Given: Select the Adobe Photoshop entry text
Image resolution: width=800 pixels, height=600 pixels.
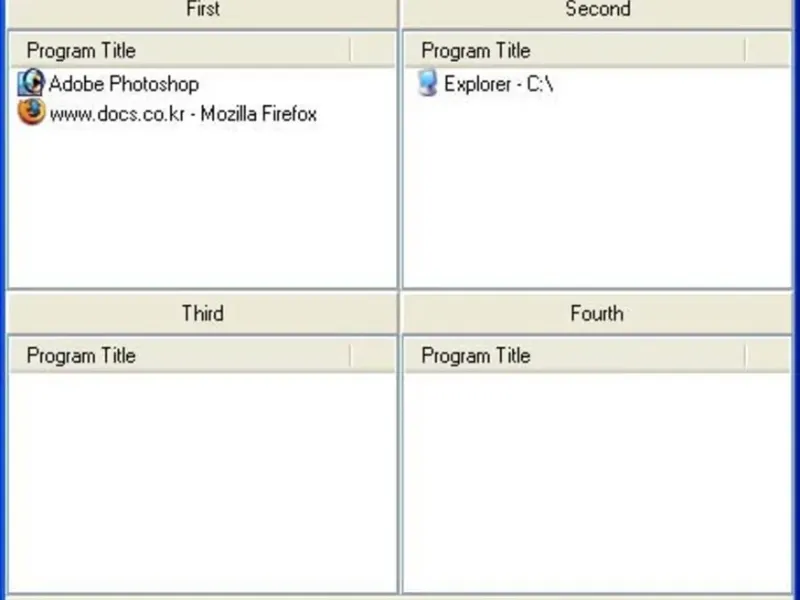Looking at the screenshot, I should pyautogui.click(x=124, y=84).
